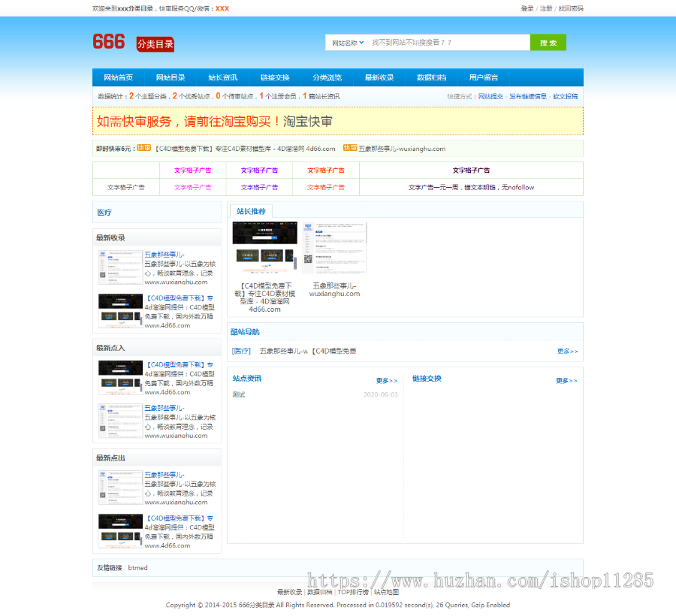Click the C4D thumbnail in 最新点出

tap(120, 530)
